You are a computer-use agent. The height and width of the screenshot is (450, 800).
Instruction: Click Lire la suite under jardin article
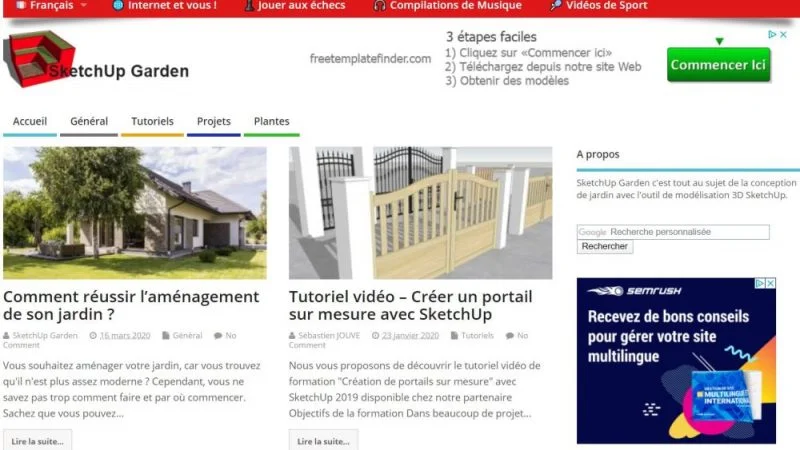coord(37,441)
